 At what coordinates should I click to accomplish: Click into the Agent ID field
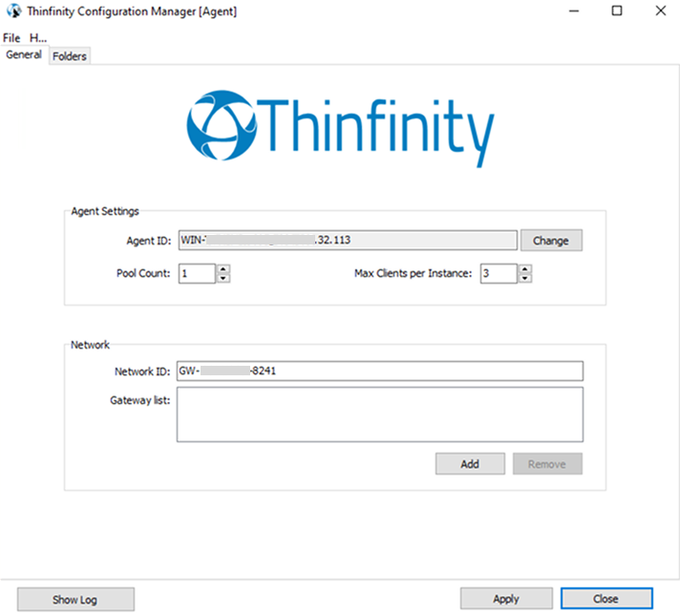coord(348,240)
